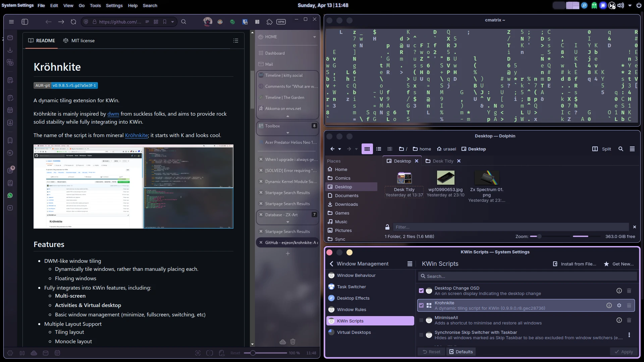Open Window Management sidebar hamburger menu

click(410, 264)
